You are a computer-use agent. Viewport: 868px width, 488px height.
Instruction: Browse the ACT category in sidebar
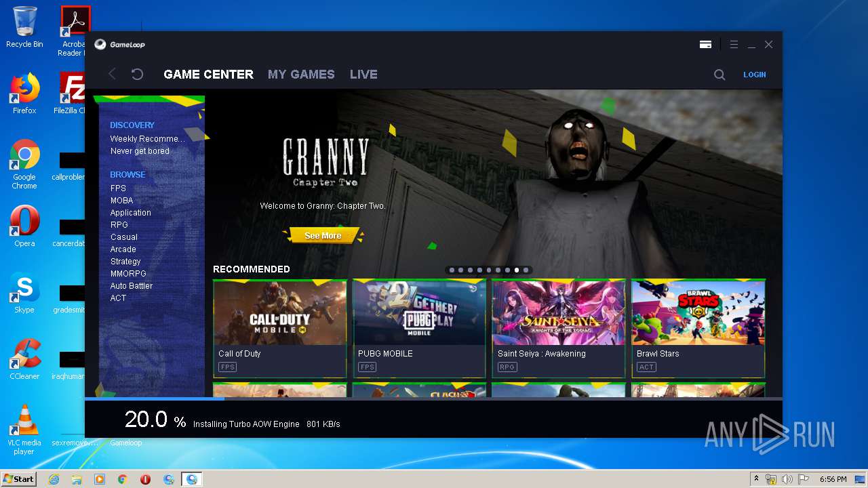[118, 298]
